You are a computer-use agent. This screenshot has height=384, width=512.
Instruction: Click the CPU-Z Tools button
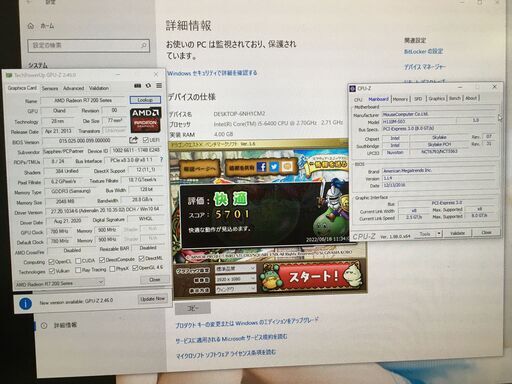(x=425, y=234)
